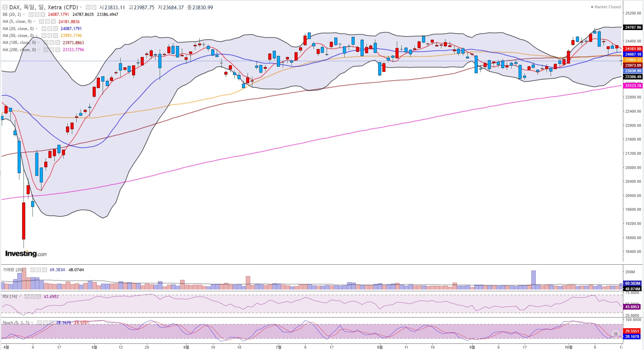This screenshot has width=644, height=350.
Task: Remove the MA (200, close, 0) indicator
Action: pos(57,50)
